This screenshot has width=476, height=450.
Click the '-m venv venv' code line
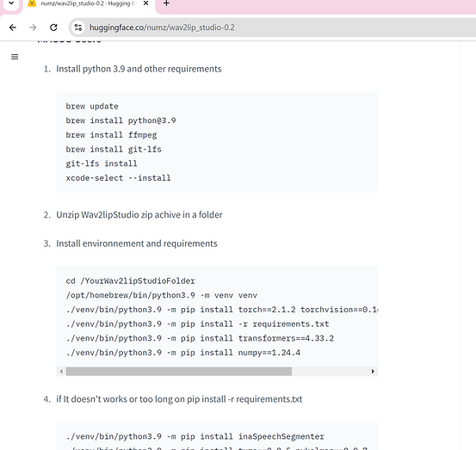pyautogui.click(x=162, y=295)
